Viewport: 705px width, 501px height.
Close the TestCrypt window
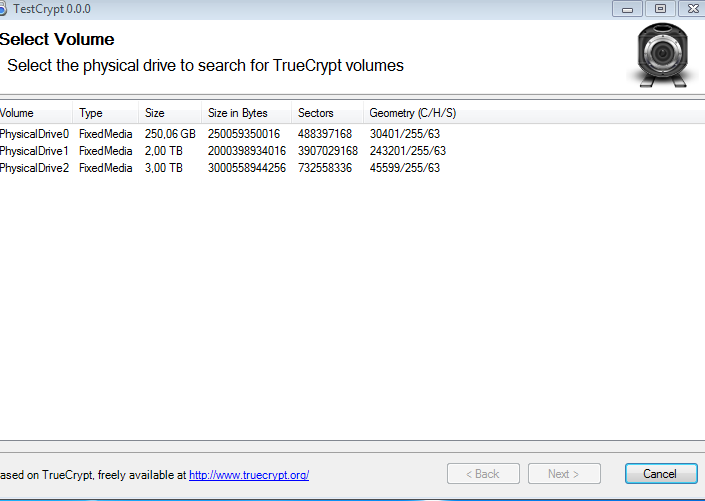point(692,9)
